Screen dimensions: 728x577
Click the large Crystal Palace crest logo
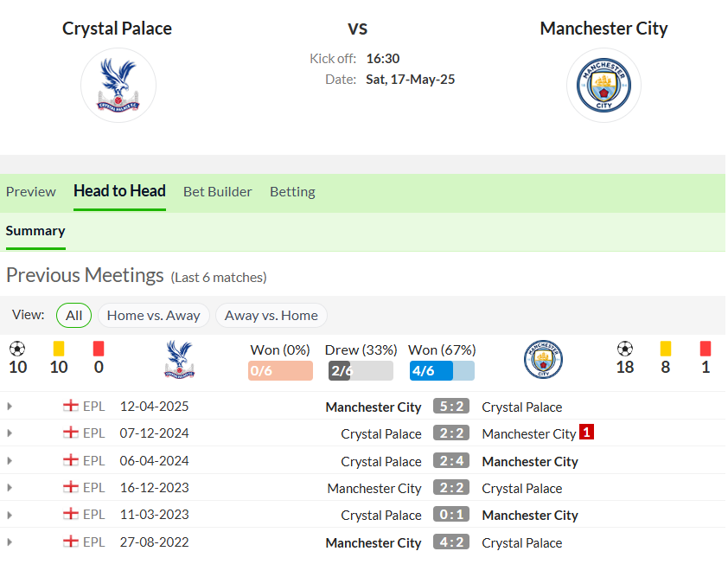point(118,85)
